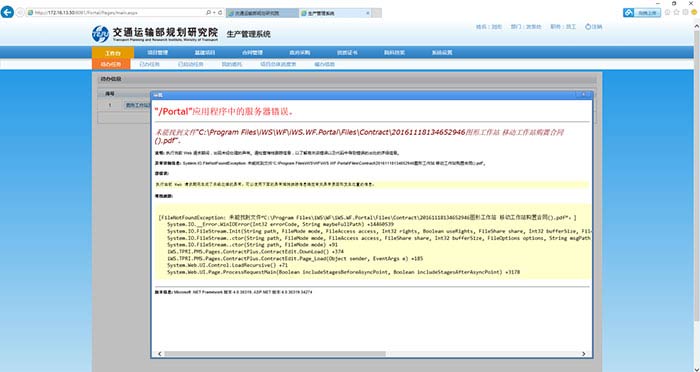Image resolution: width=700 pixels, height=372 pixels.
Task: Open favorites with the star icon
Action: coord(677,13)
